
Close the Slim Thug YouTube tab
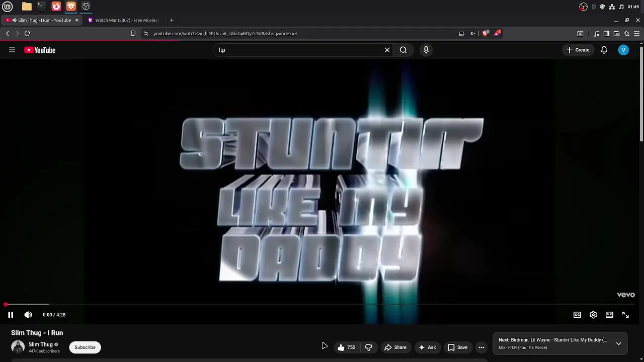pyautogui.click(x=76, y=20)
